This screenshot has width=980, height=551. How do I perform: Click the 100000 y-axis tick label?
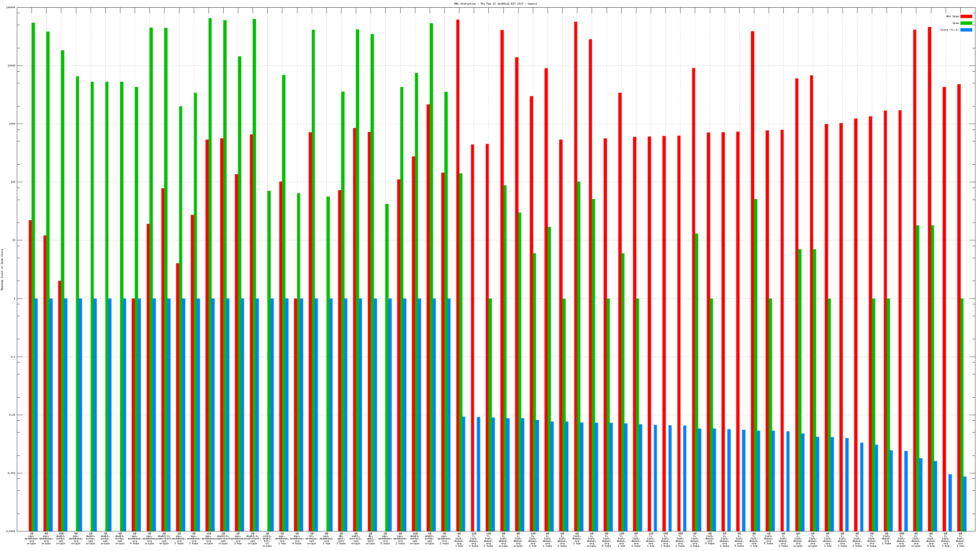coord(11,8)
